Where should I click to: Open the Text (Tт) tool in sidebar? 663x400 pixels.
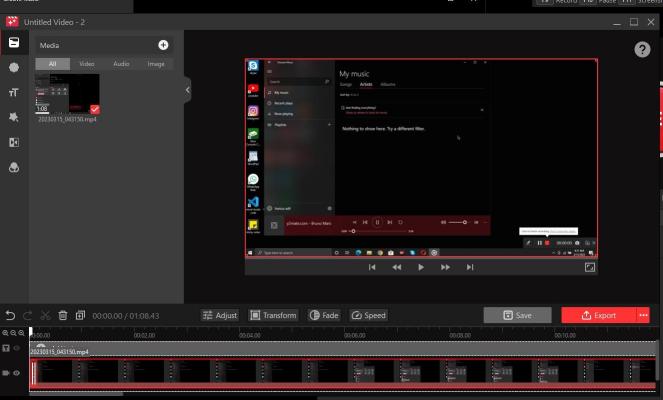click(14, 92)
